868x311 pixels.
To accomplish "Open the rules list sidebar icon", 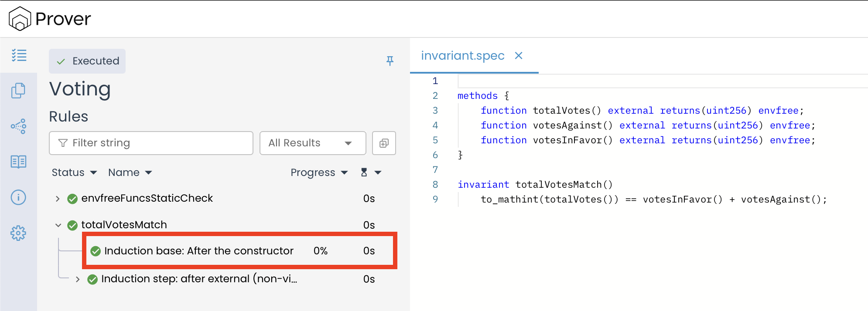I will (x=19, y=55).
